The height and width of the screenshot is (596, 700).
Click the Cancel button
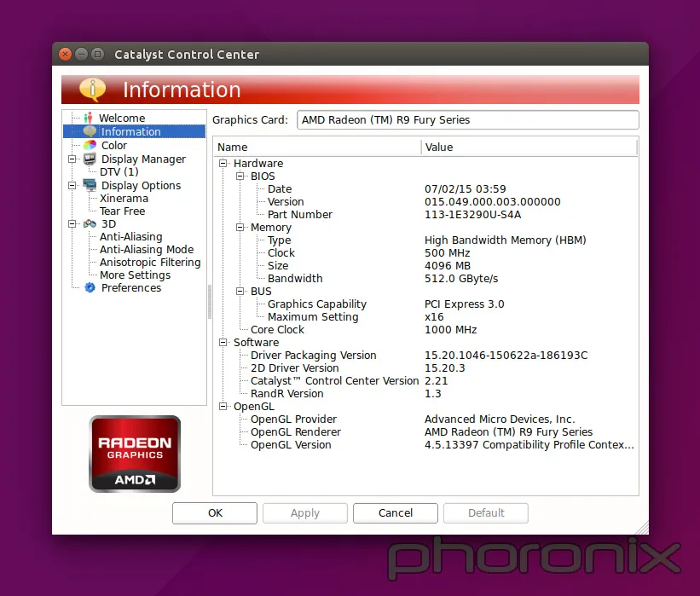395,513
